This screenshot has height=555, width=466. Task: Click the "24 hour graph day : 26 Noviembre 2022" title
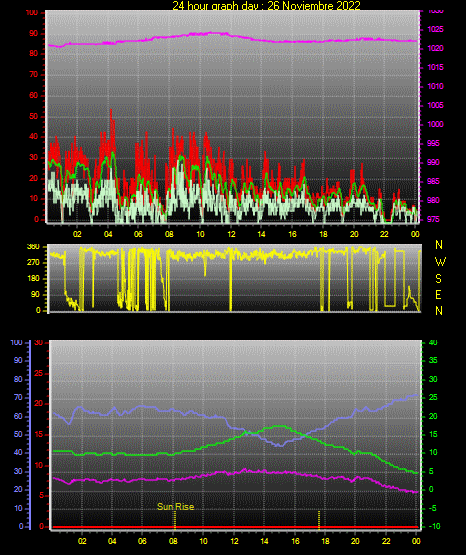(266, 5)
